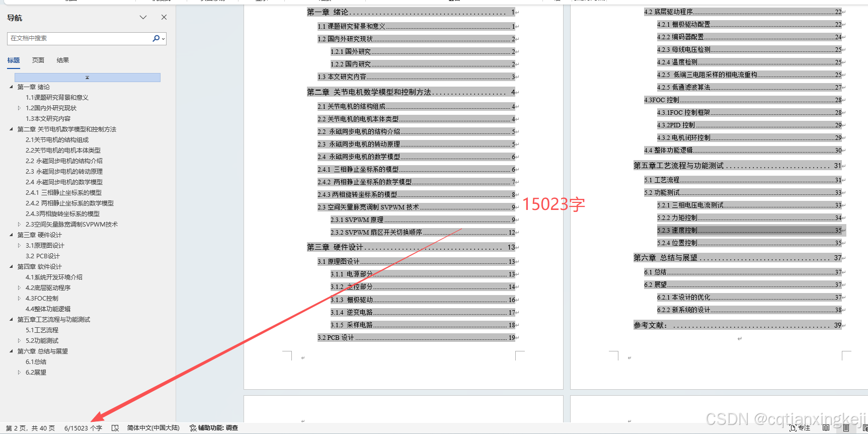
Task: Follow the 4.2.1 栅极驱动配置 contents entry
Action: [x=750, y=24]
